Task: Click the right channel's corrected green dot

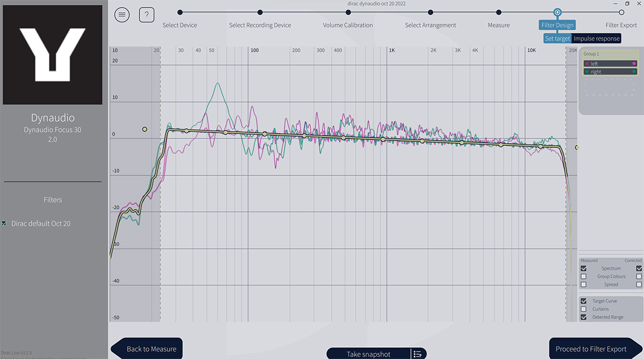Action: [x=634, y=71]
